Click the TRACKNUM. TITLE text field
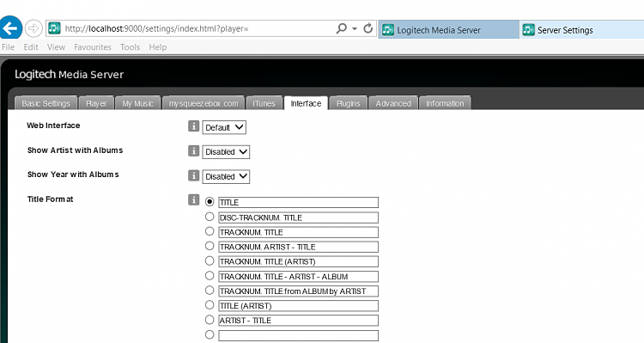 point(298,232)
